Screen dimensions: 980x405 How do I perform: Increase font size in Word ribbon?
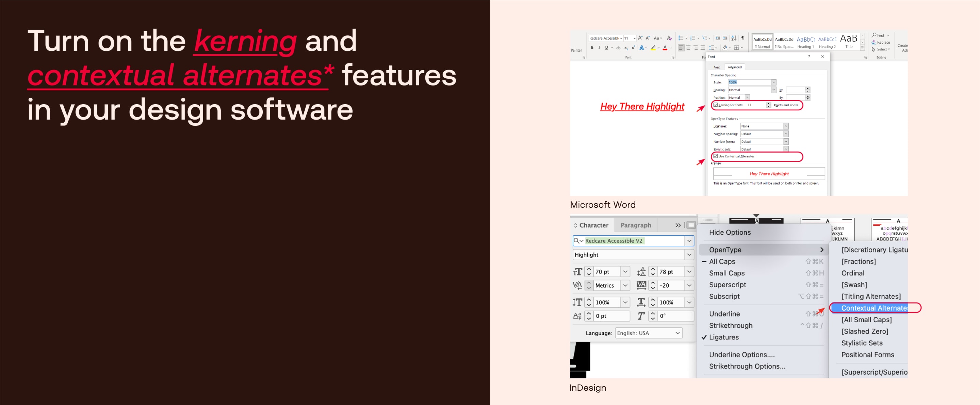pos(640,38)
